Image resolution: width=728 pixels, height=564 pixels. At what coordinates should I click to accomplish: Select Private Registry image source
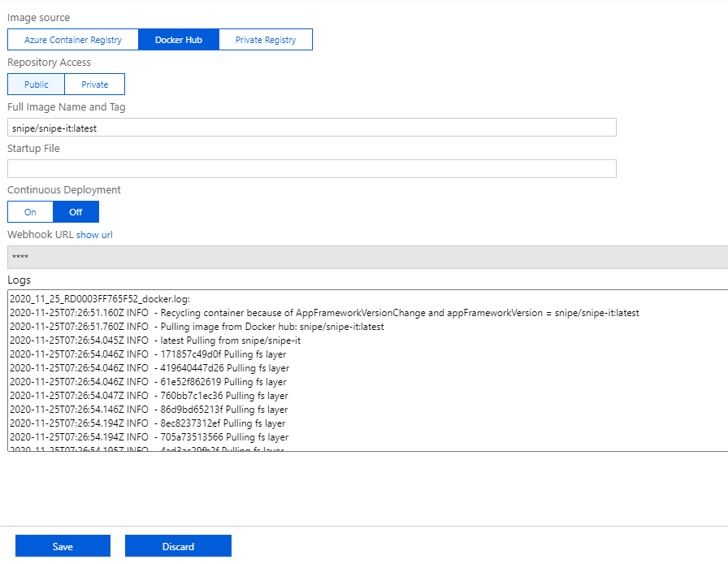point(266,40)
